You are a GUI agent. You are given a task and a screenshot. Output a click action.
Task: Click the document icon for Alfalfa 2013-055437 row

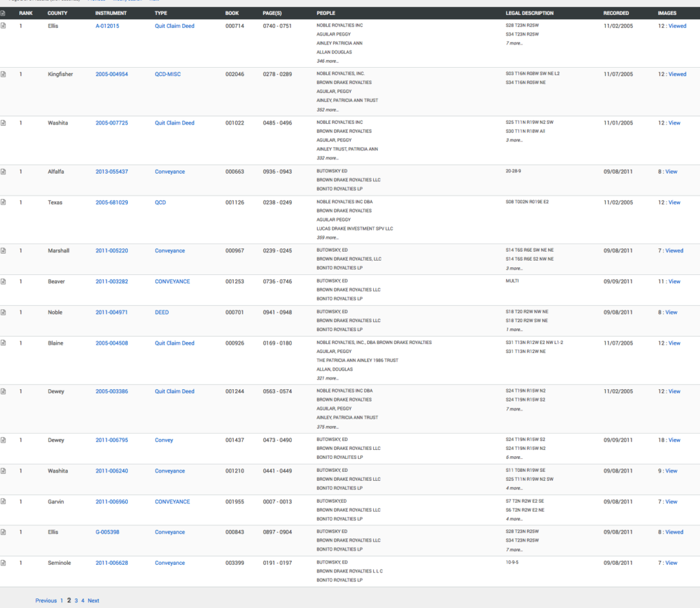pyautogui.click(x=3, y=172)
